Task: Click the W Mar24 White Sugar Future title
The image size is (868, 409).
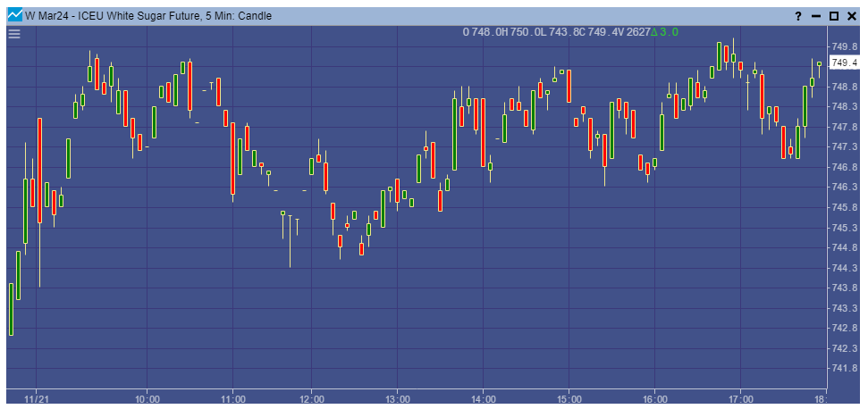Action: coord(148,16)
